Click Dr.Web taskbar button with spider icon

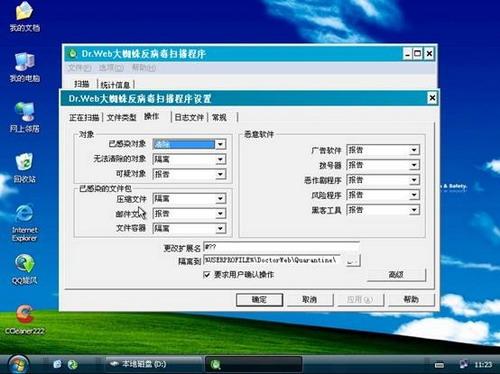pyautogui.click(x=253, y=365)
